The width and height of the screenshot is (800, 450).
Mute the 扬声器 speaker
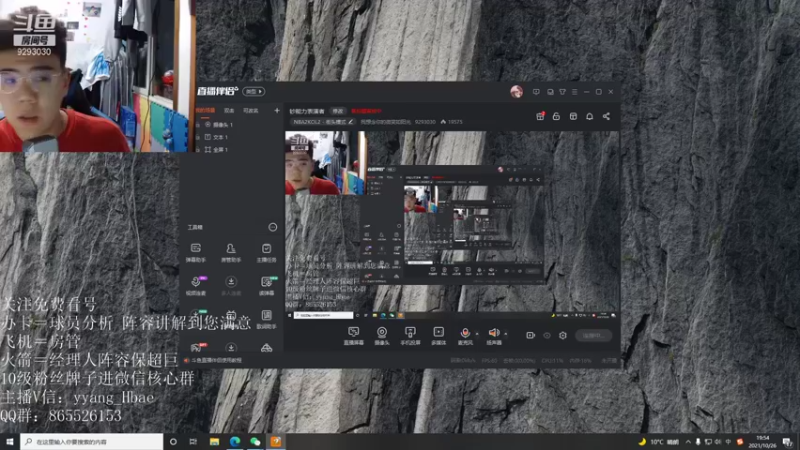[x=493, y=336]
